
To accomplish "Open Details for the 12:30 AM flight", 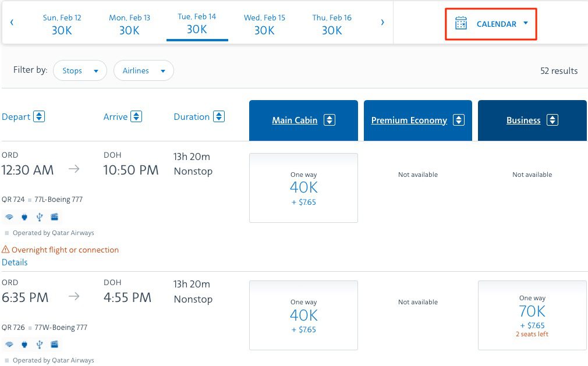I will tap(15, 262).
